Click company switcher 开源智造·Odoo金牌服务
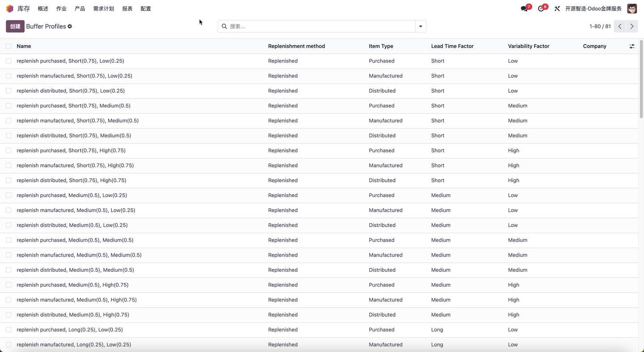644x352 pixels. click(x=593, y=9)
